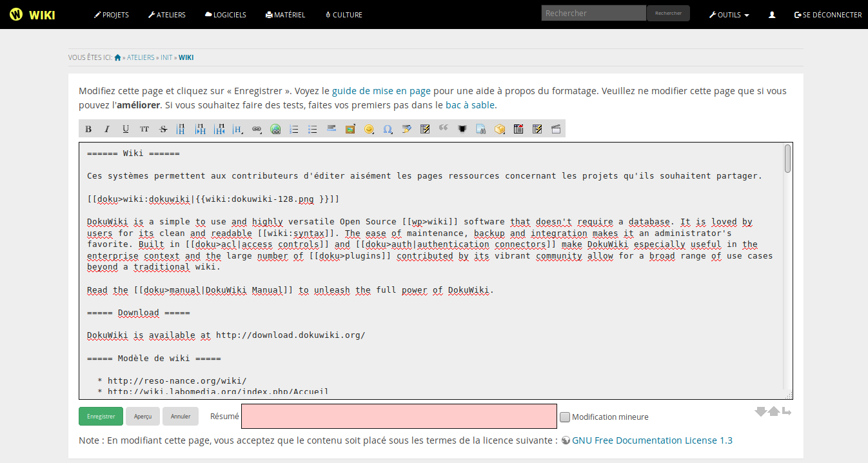The width and height of the screenshot is (868, 463).
Task: Insert your signature
Action: tap(406, 129)
